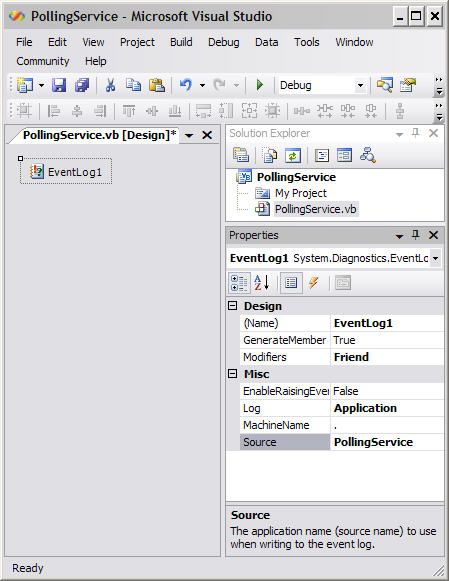
Task: Toggle Alphabetical sort in Properties panel
Action: [262, 283]
